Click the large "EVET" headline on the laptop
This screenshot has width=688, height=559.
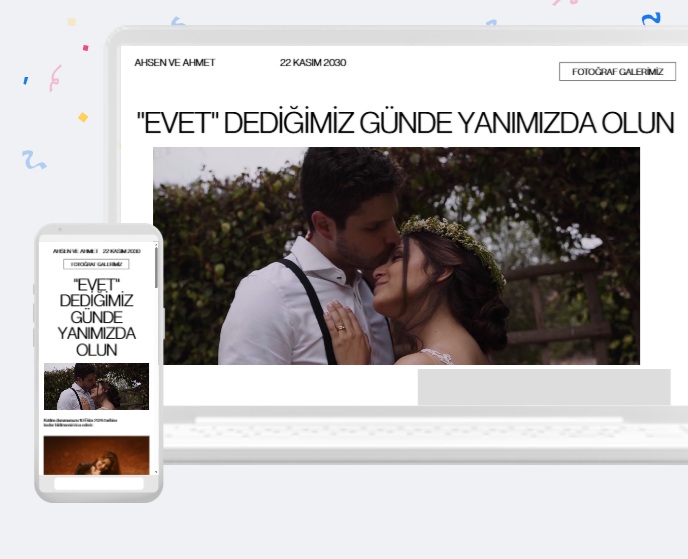(405, 123)
